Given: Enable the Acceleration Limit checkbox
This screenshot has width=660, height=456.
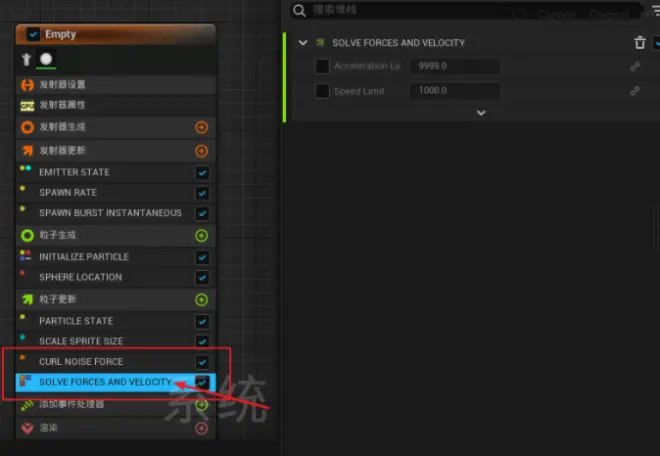Looking at the screenshot, I should (x=322, y=66).
